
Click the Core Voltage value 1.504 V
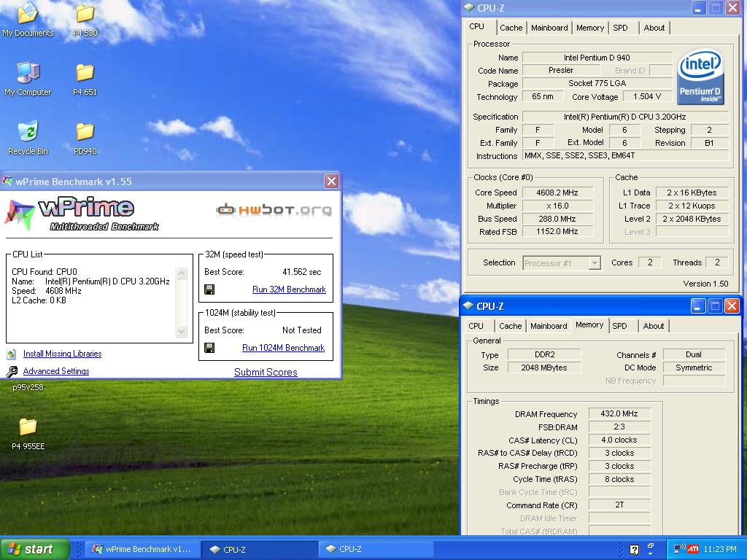(x=646, y=97)
